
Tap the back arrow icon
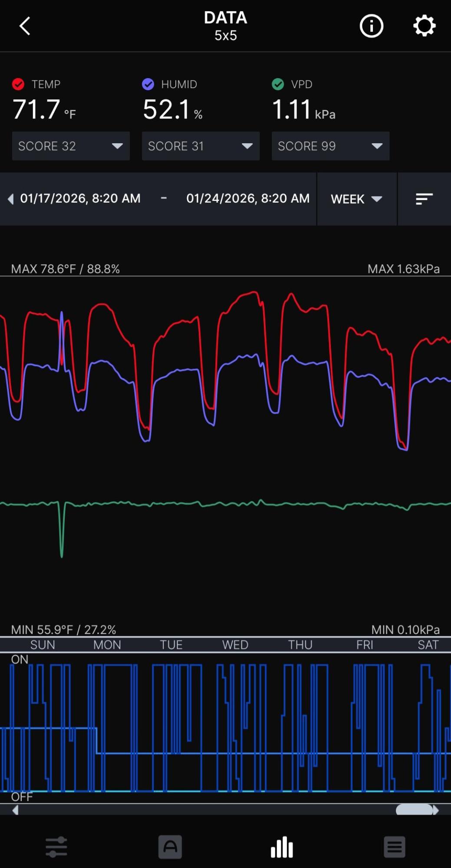click(x=25, y=26)
